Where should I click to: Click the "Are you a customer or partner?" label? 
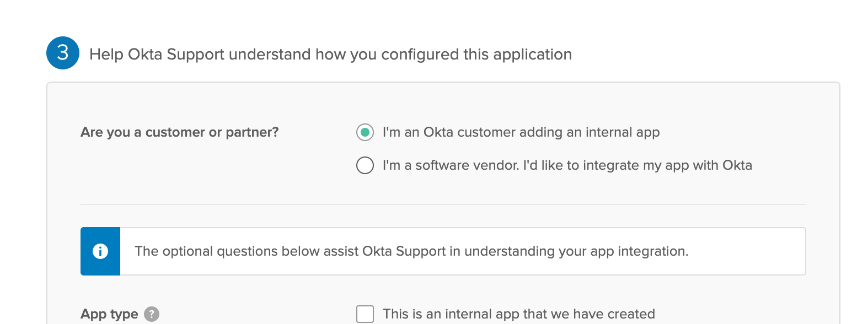click(x=180, y=132)
